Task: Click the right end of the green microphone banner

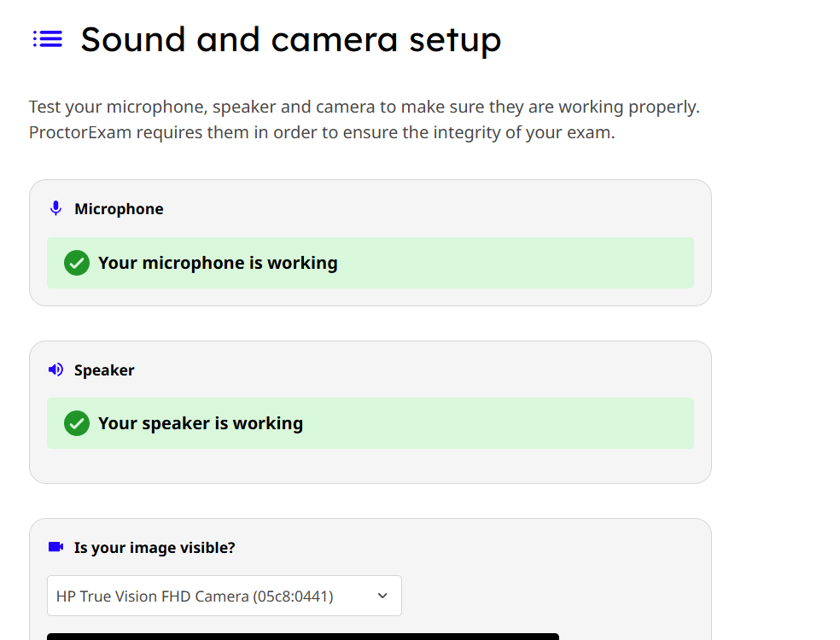Action: [666, 263]
